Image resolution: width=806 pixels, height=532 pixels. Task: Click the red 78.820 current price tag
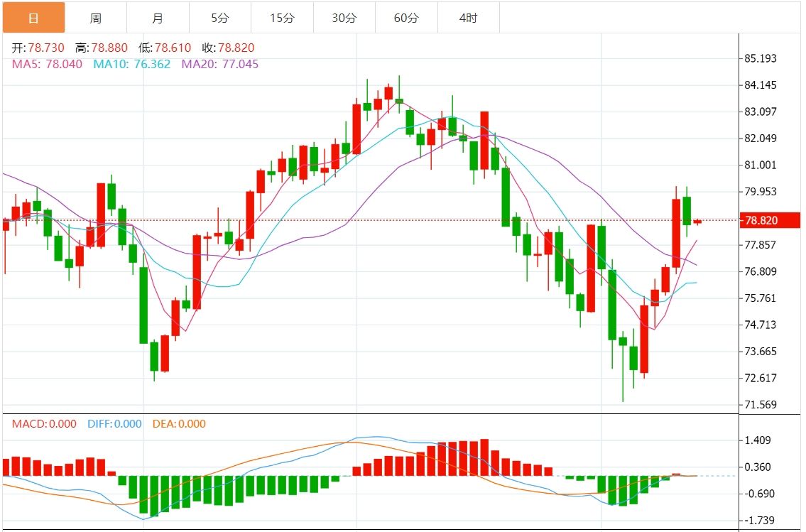pyautogui.click(x=770, y=220)
